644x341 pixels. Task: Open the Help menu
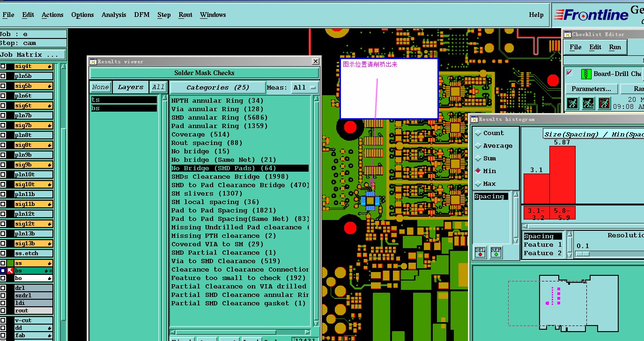point(536,15)
